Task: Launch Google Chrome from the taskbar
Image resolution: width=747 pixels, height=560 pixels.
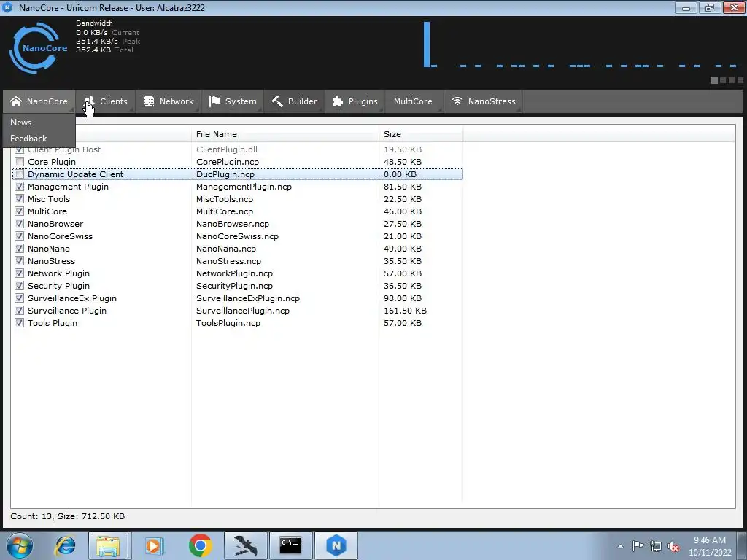Action: tap(200, 545)
